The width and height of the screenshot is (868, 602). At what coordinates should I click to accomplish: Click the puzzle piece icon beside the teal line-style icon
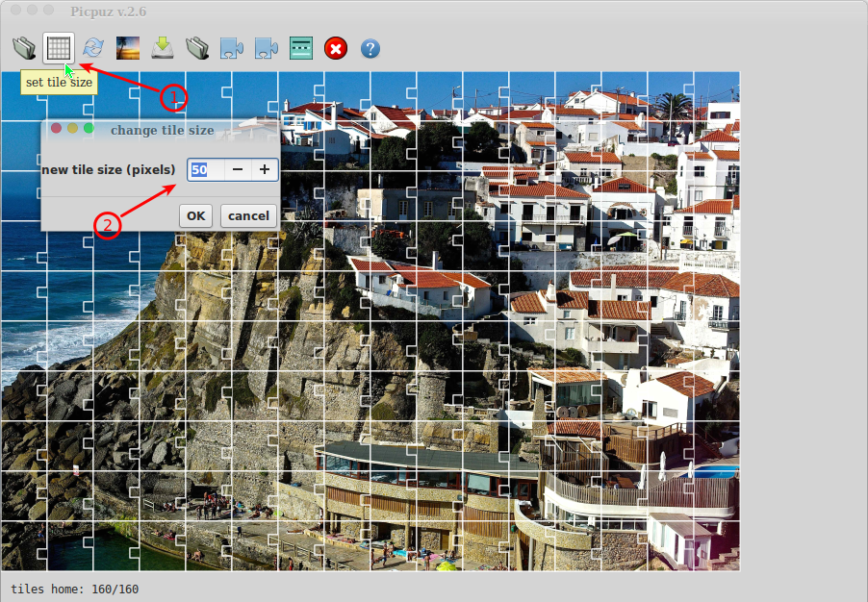(267, 48)
